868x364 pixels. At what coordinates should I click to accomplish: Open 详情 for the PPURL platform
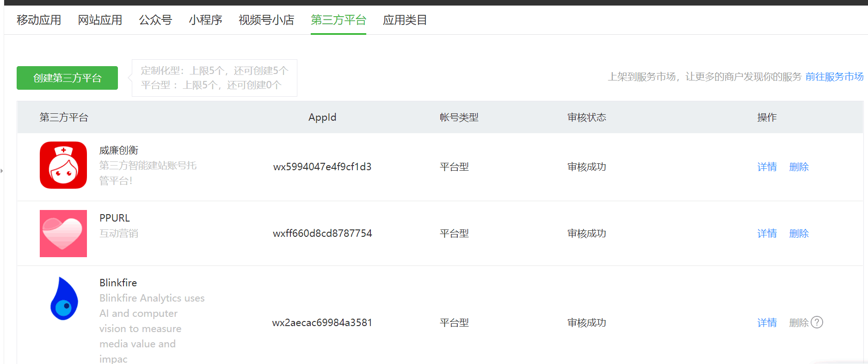(767, 234)
